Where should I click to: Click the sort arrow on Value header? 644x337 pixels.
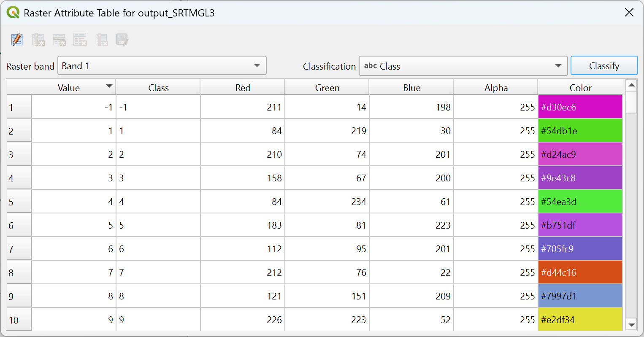109,86
